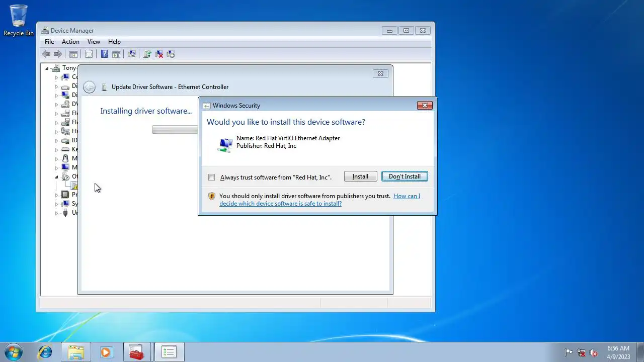Click the shield icon in Windows Security dialog
This screenshot has width=644, height=362.
click(212, 196)
